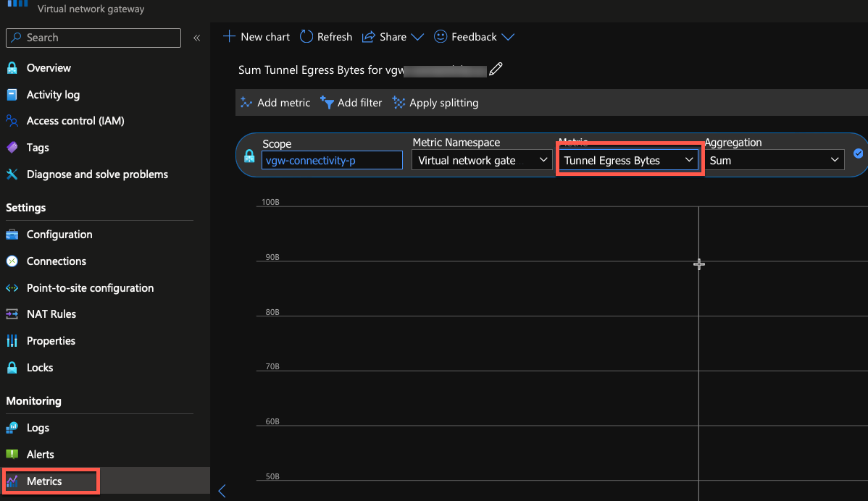Click the Activity log icon
Viewport: 868px width, 501px height.
click(12, 95)
